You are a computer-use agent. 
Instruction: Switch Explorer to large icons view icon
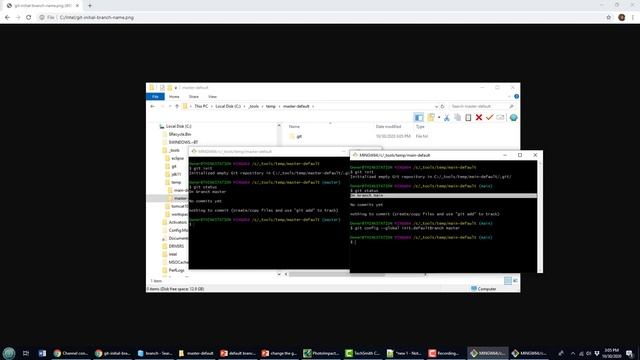[515, 281]
